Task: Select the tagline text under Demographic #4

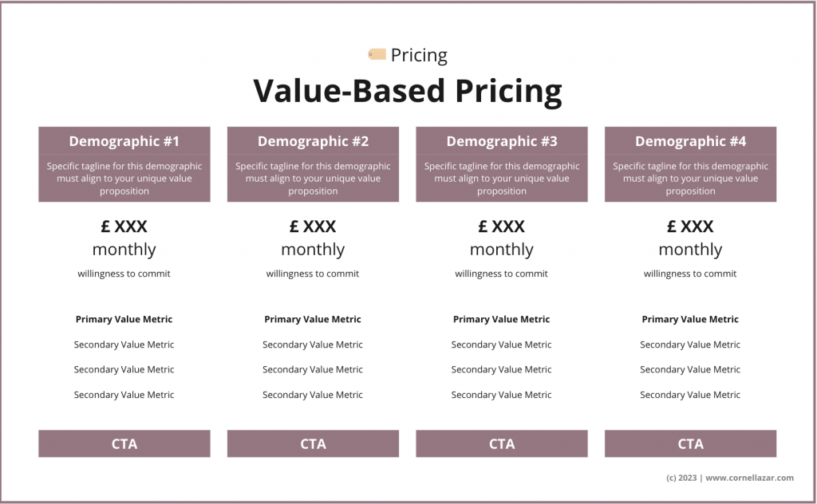Action: coord(690,179)
